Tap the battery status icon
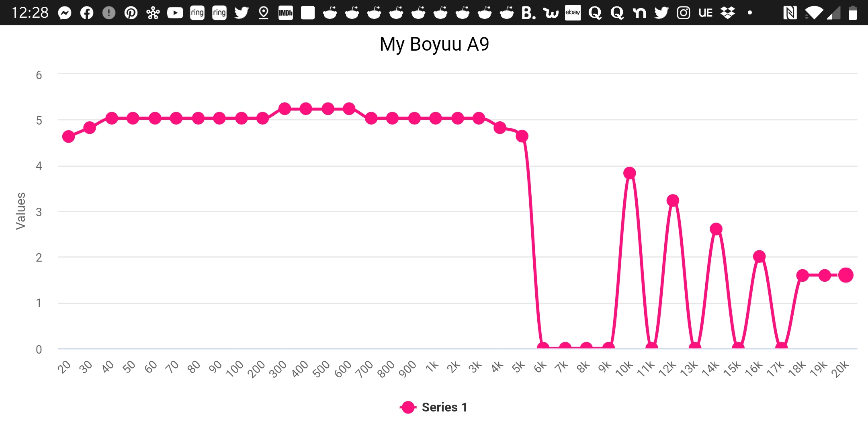This screenshot has height=434, width=868. (x=852, y=13)
